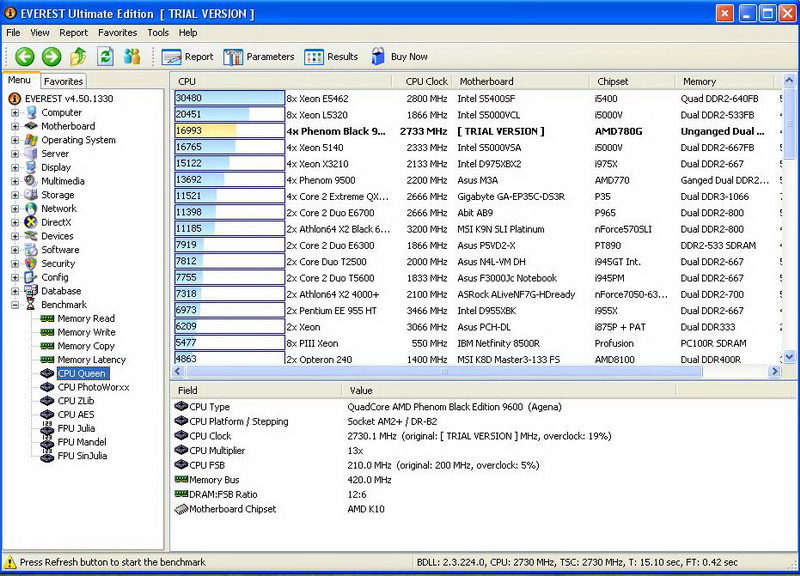The height and width of the screenshot is (576, 800).
Task: Select the 4x Phenom 9500 result row
Action: [477, 180]
